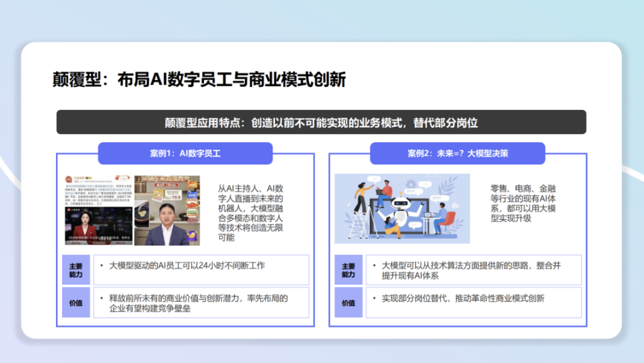This screenshot has height=363, width=644.
Task: Click the 价值 label in case 1
Action: pos(76,303)
